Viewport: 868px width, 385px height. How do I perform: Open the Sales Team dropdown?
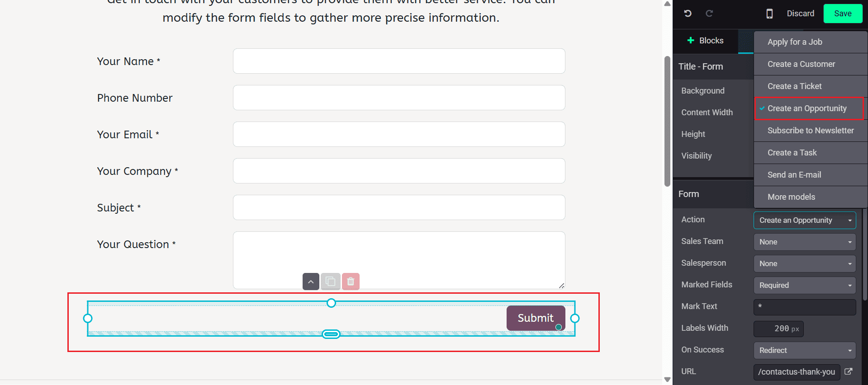point(804,242)
